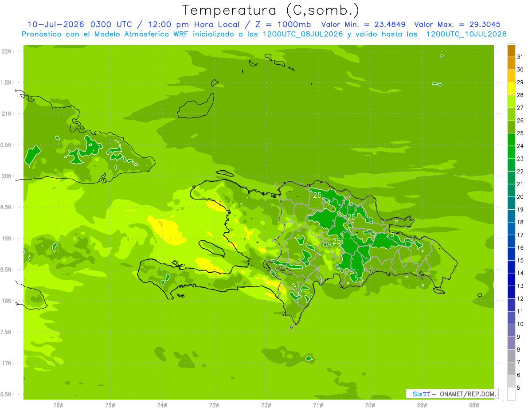Click the 'Valor Max. = 29.3045' value
Screen dimensions: 532x411
458,24
